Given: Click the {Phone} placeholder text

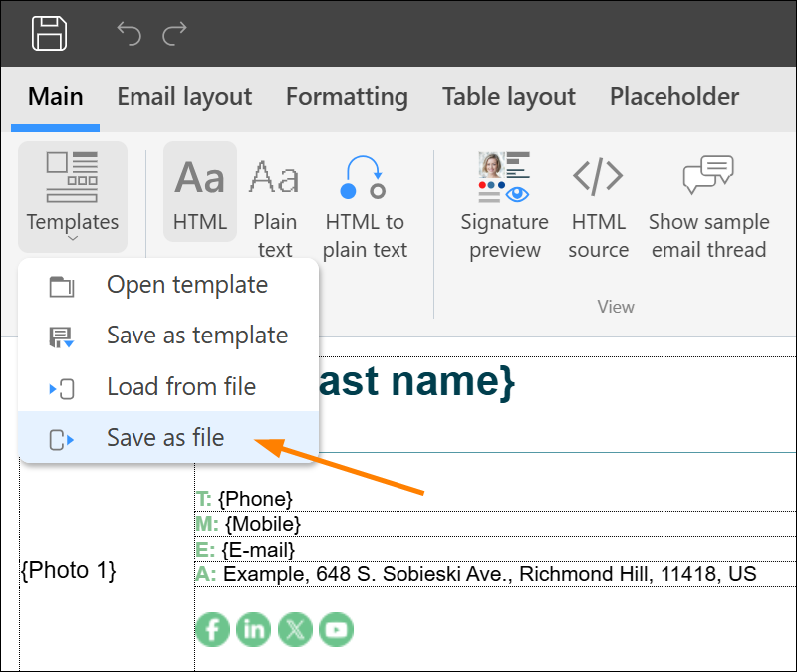Looking at the screenshot, I should coord(255,499).
